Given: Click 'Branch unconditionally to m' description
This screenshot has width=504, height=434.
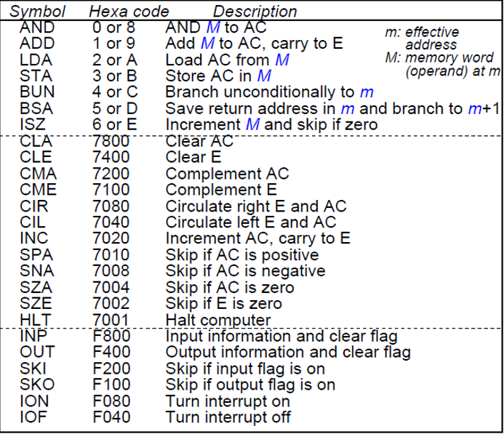Looking at the screenshot, I should pyautogui.click(x=269, y=92).
